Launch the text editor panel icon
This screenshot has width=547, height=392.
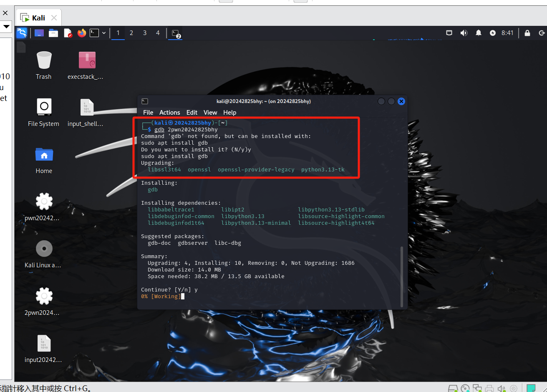[x=68, y=33]
